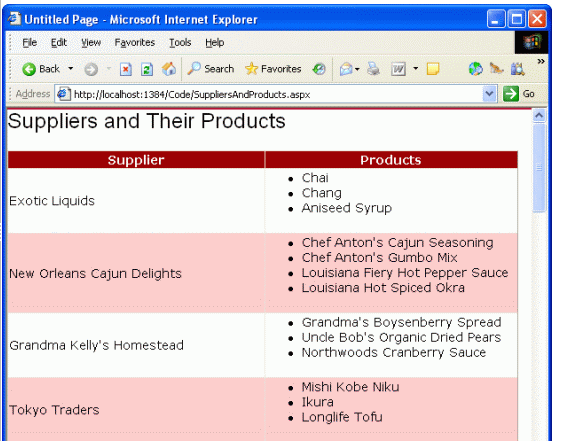Screen dimensions: 569x441
Task: Open the Favorites menu
Action: click(x=135, y=42)
